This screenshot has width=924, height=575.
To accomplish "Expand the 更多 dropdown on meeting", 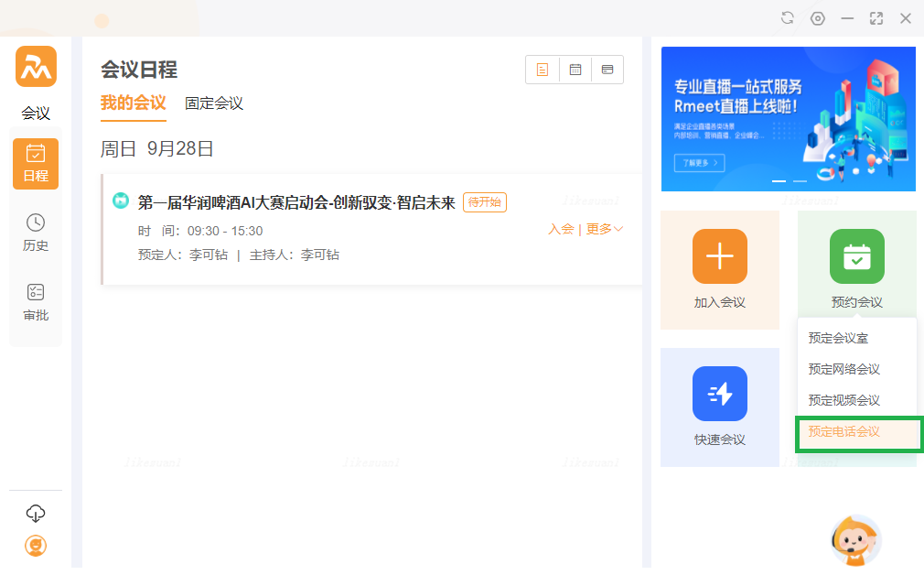I will [x=605, y=229].
